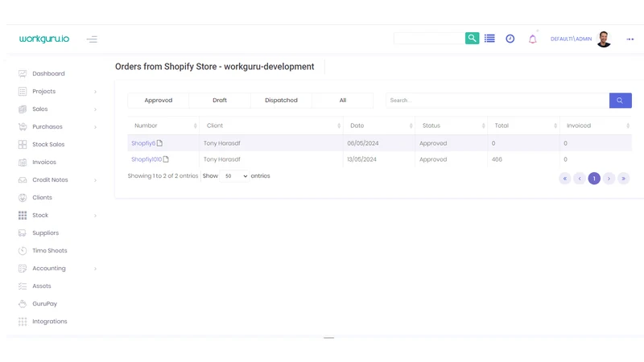Click the Dashboard sidebar icon

tap(23, 74)
